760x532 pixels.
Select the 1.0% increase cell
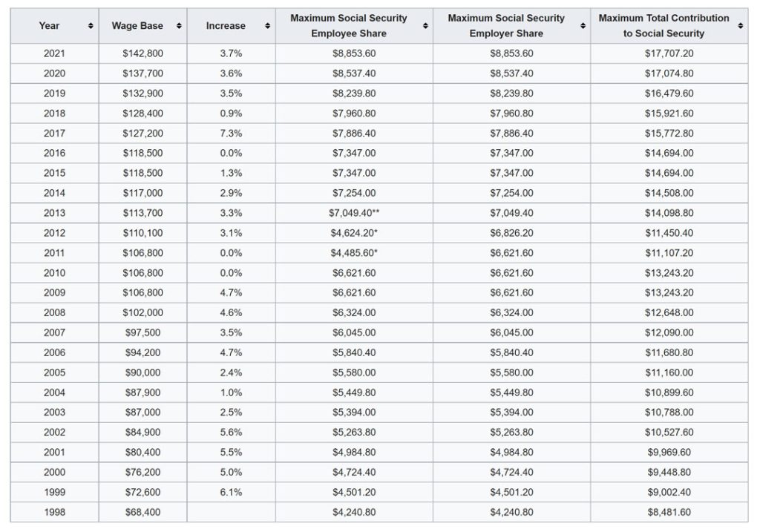click(232, 393)
